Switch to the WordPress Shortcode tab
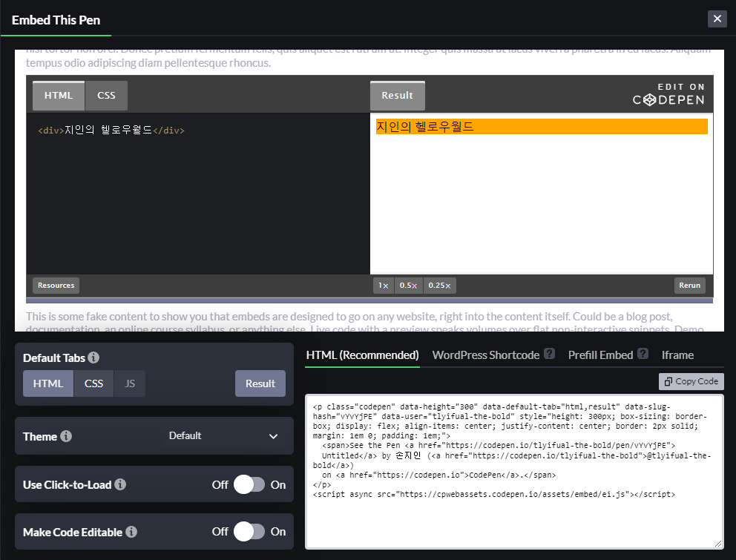Viewport: 736px width, 560px height. pyautogui.click(x=485, y=355)
